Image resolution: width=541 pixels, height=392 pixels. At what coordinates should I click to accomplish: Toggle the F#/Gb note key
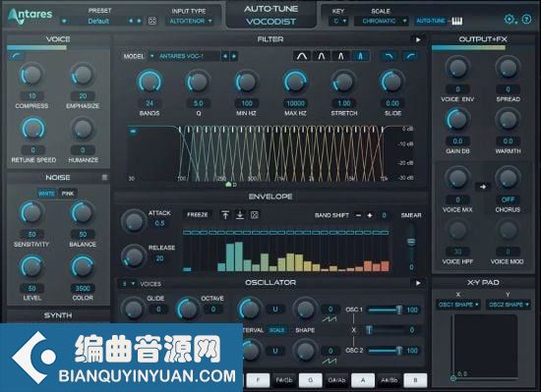pyautogui.click(x=284, y=380)
